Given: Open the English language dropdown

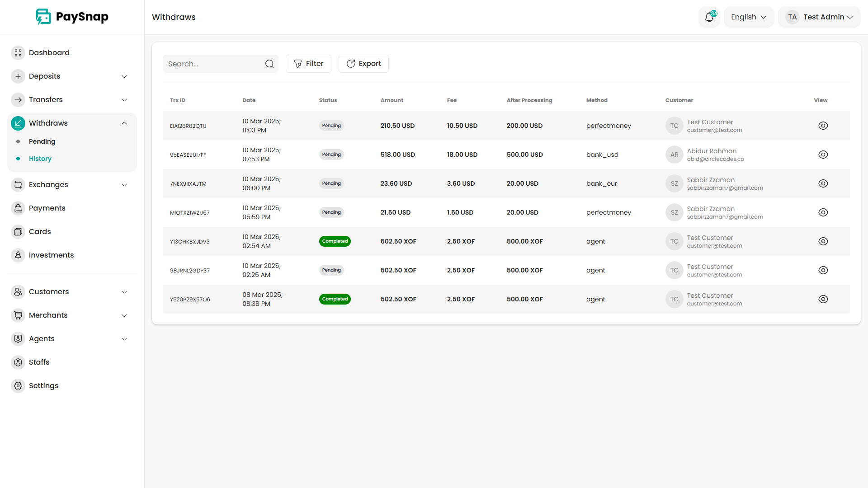Looking at the screenshot, I should tap(749, 17).
